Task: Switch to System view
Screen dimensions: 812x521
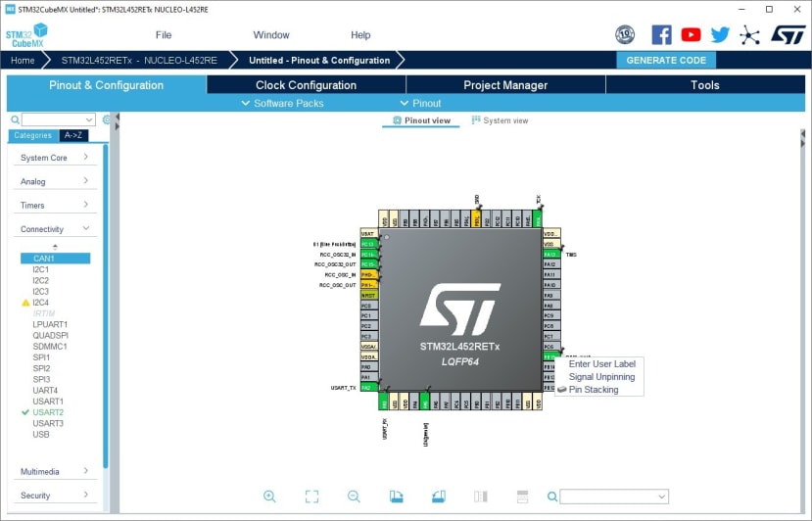Action: coord(500,120)
